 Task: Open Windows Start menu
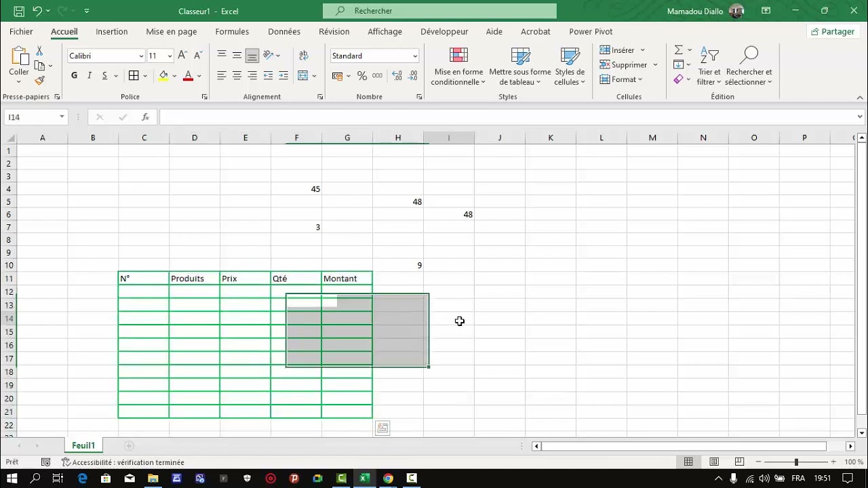click(x=12, y=478)
